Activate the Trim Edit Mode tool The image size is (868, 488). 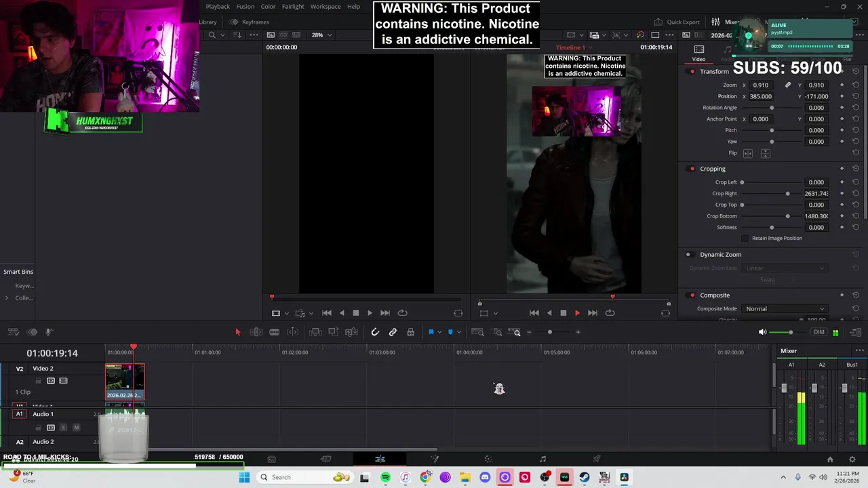tap(256, 332)
